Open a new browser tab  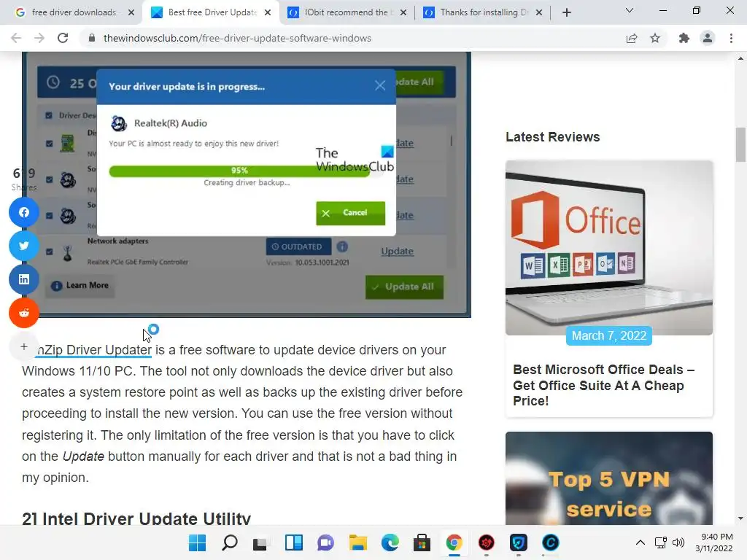[x=566, y=12]
